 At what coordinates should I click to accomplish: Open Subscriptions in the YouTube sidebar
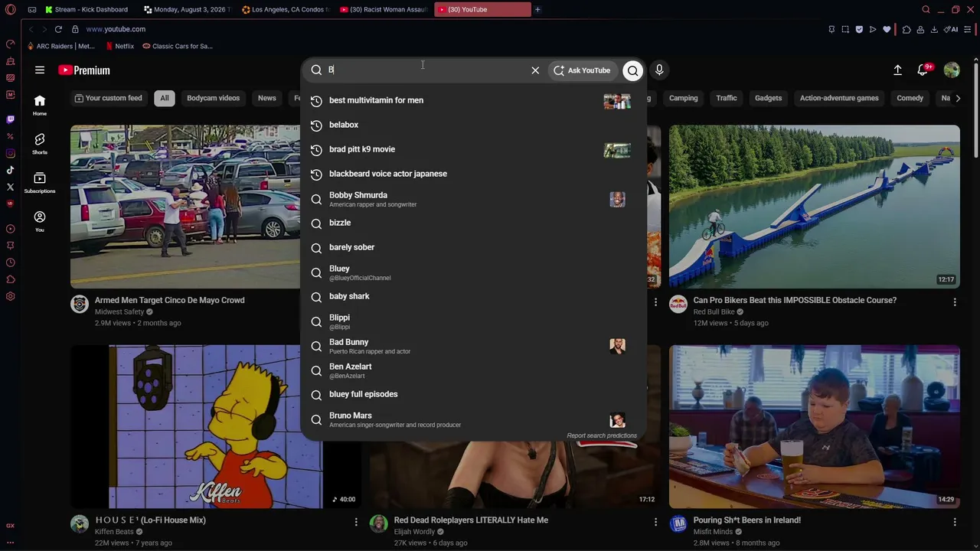pos(40,182)
